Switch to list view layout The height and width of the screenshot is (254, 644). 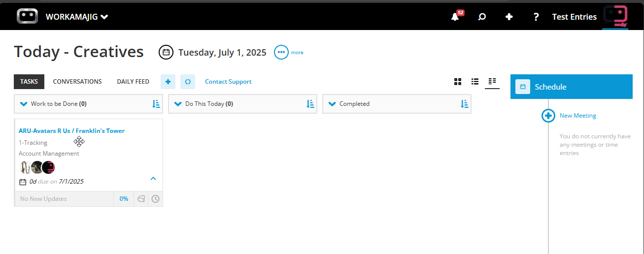coord(475,82)
